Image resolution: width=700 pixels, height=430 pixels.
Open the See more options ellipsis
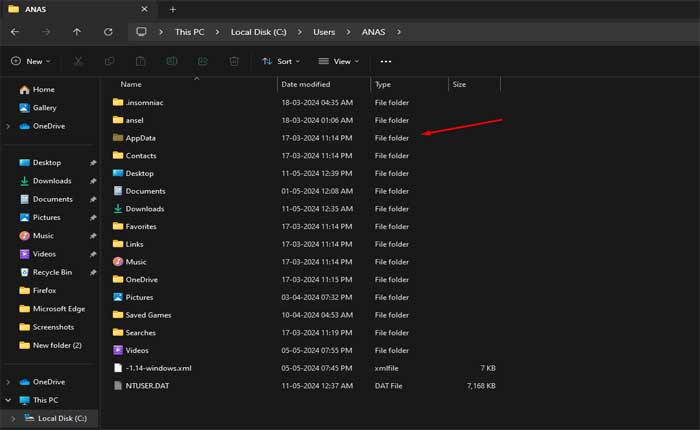pos(386,61)
